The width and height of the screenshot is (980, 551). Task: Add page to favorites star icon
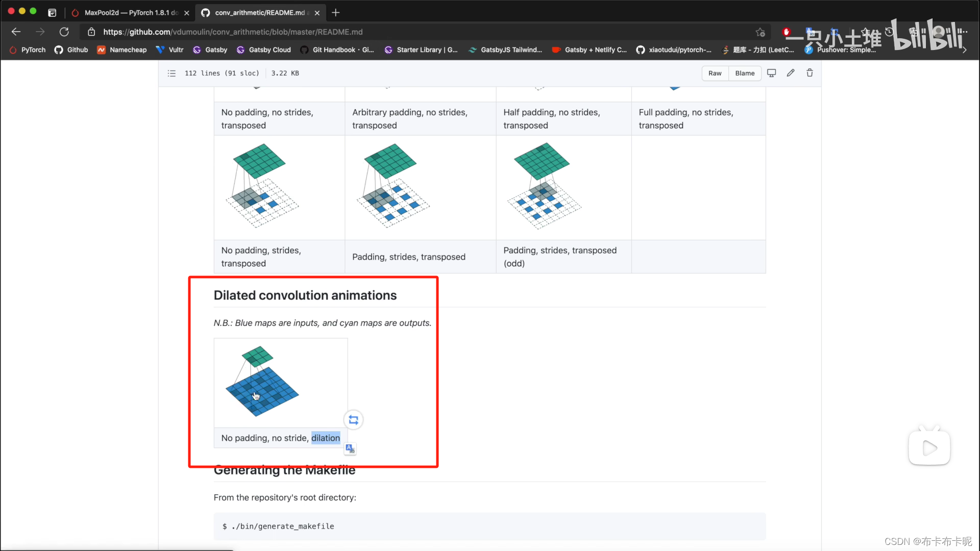[760, 32]
